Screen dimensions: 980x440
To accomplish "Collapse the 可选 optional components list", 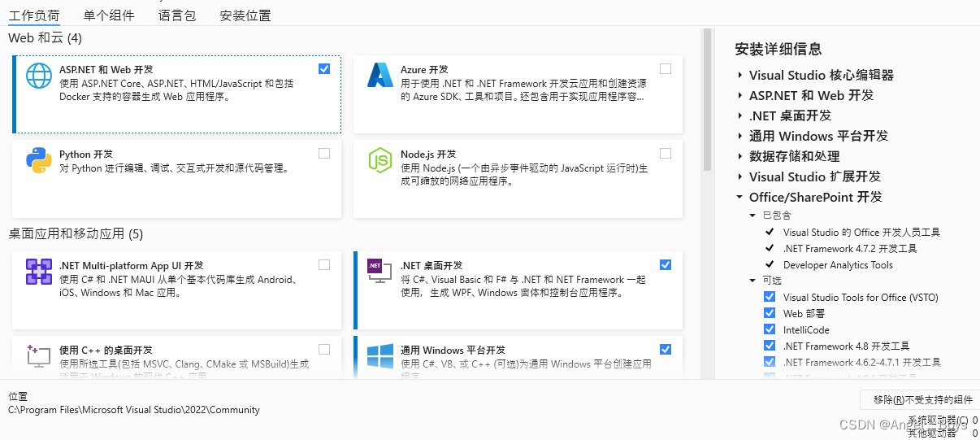I will click(x=752, y=281).
